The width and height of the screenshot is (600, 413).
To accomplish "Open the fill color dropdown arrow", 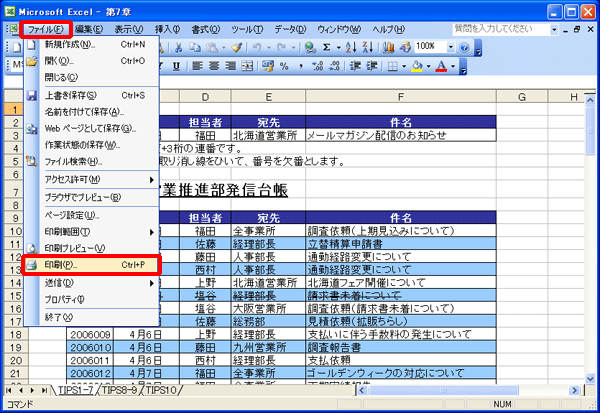I will coord(429,67).
